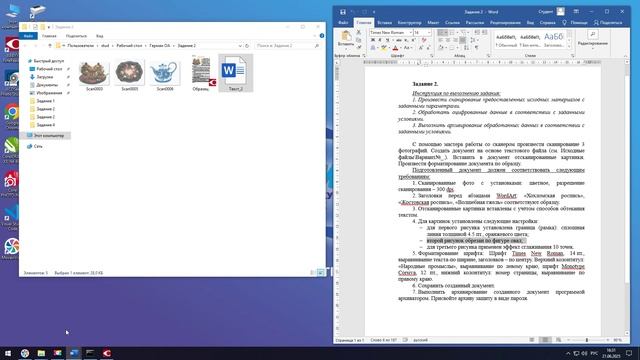Image resolution: width=640 pixels, height=360 pixels.
Task: Open the bullet list dropdown arrow in Word
Action: pyautogui.click(x=446, y=32)
